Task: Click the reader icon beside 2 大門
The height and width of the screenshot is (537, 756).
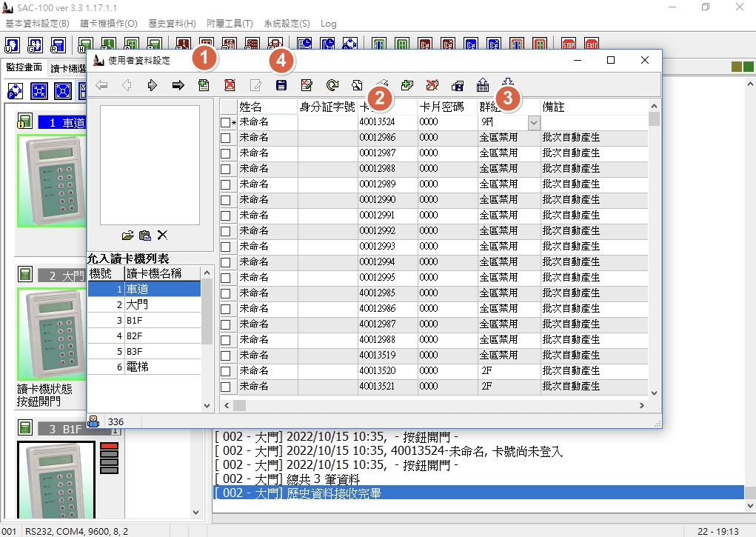Action: click(25, 275)
